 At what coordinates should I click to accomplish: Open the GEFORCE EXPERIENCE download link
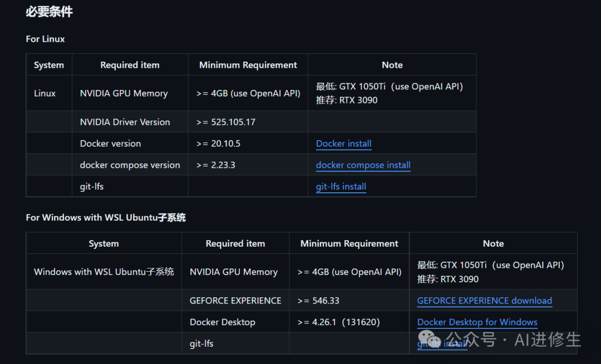pyautogui.click(x=484, y=301)
